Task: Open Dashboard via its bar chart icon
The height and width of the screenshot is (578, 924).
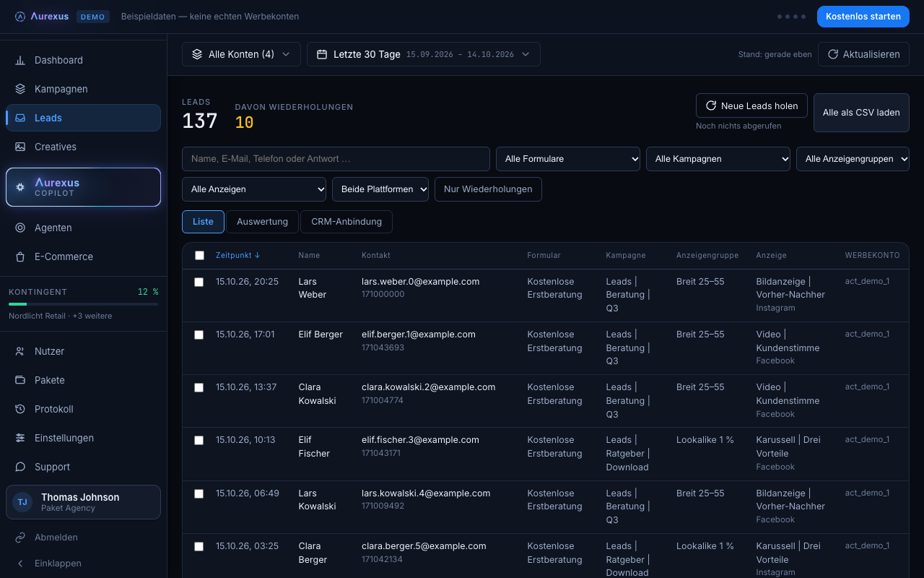Action: pyautogui.click(x=20, y=60)
